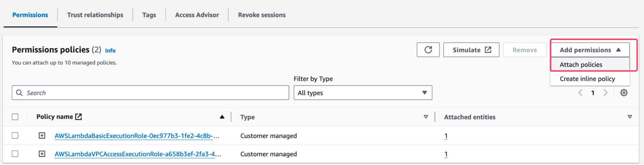Screen dimensions: 644x165
Task: Click attached entities count for AWSLambdaVPCAccessExecutionRole
Action: tap(446, 154)
